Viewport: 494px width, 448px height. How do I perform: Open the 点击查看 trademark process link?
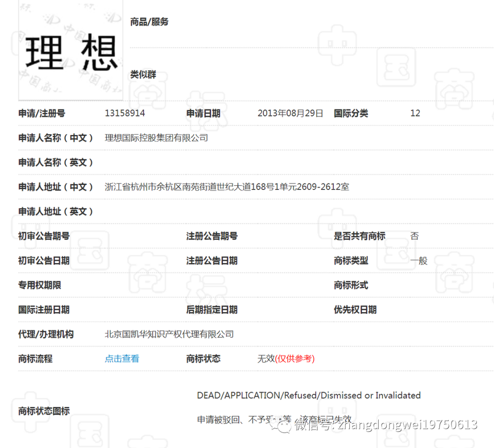[x=122, y=359]
